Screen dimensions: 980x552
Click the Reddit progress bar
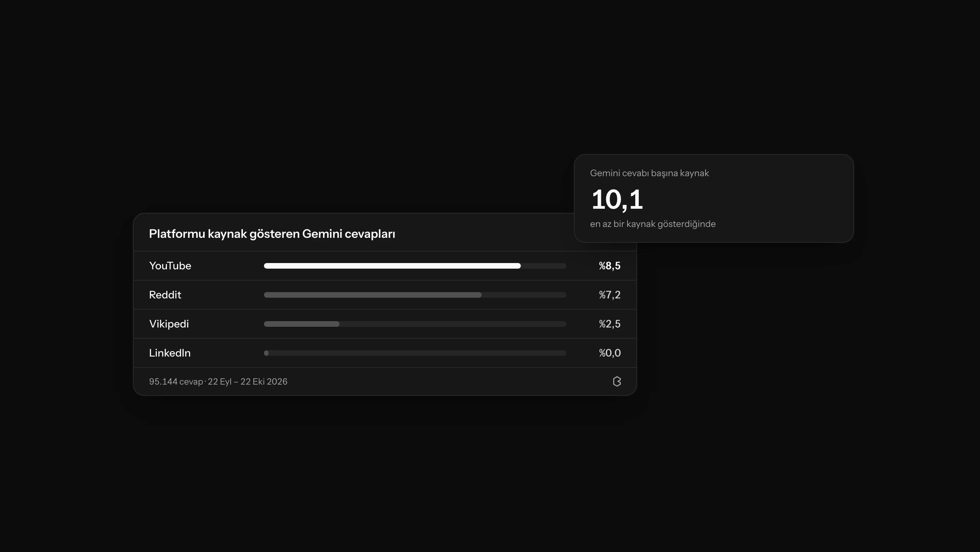[x=415, y=295]
